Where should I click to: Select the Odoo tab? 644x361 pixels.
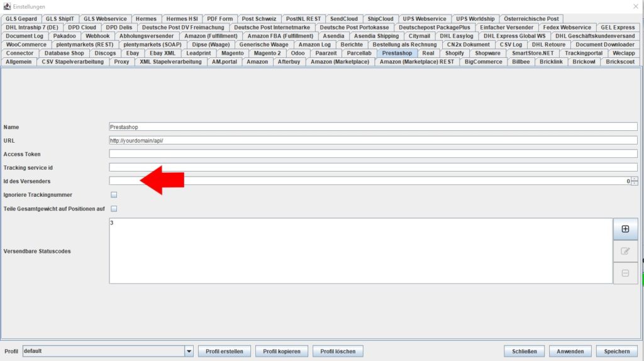297,53
